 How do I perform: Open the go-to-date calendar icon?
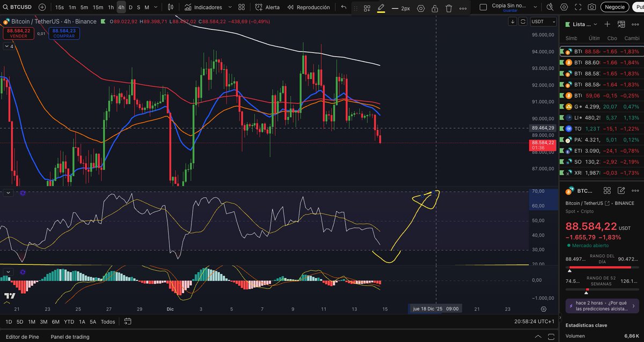click(128, 322)
